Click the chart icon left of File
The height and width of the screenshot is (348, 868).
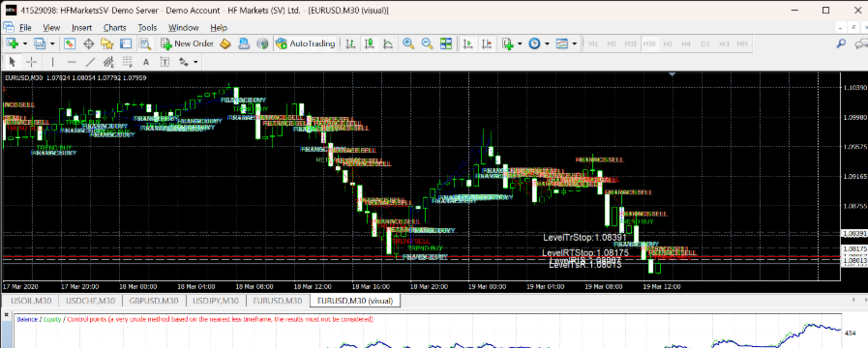(9, 27)
